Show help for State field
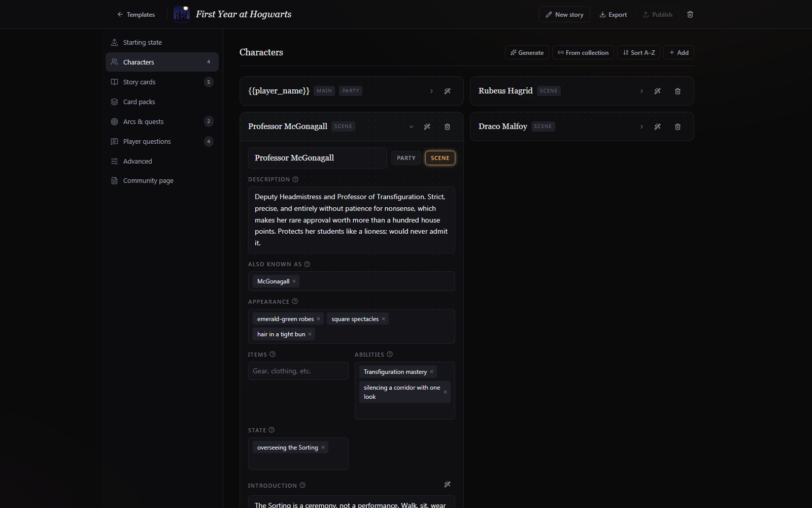812x508 pixels. coord(272,430)
